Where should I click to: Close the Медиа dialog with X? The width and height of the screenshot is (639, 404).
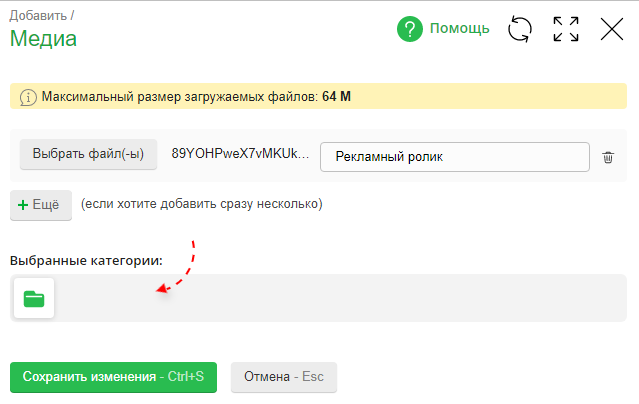click(x=612, y=29)
